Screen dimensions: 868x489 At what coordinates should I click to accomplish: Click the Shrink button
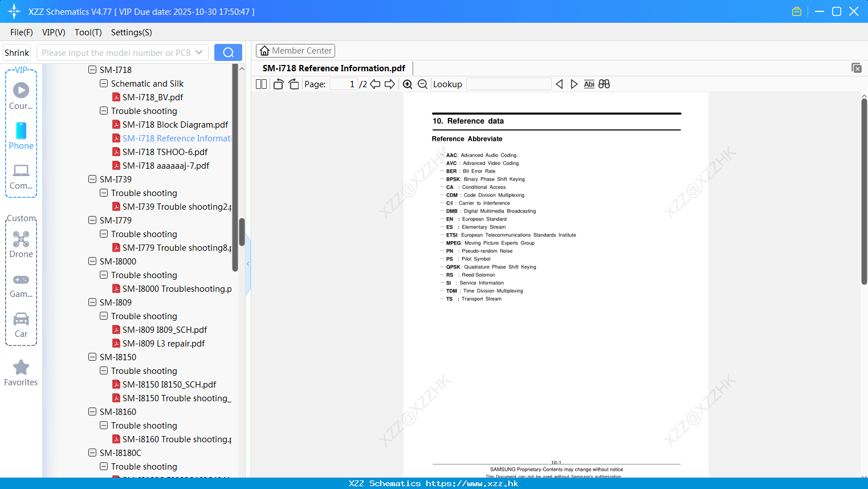coord(17,52)
